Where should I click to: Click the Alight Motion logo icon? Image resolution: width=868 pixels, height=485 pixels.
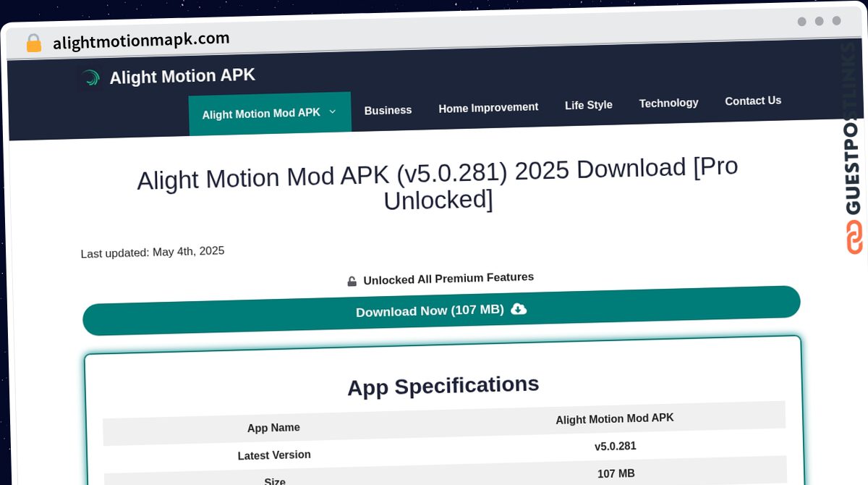tap(90, 77)
